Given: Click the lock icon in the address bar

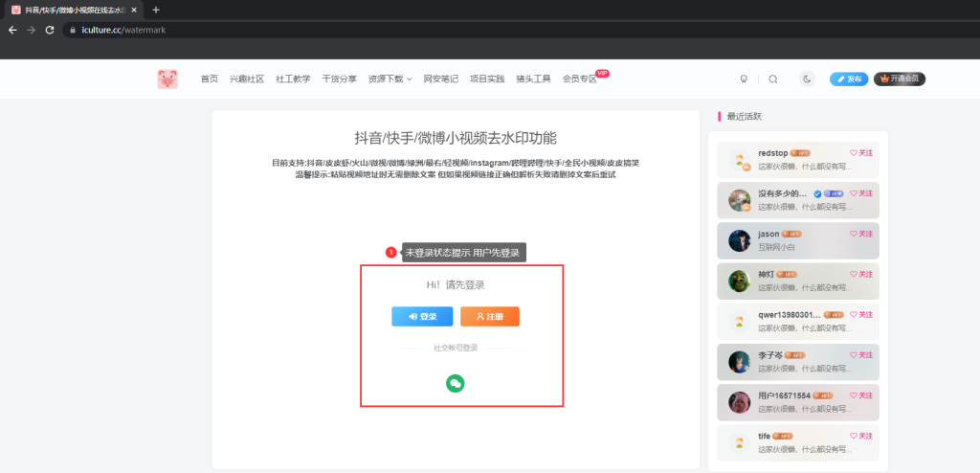Looking at the screenshot, I should [x=73, y=30].
